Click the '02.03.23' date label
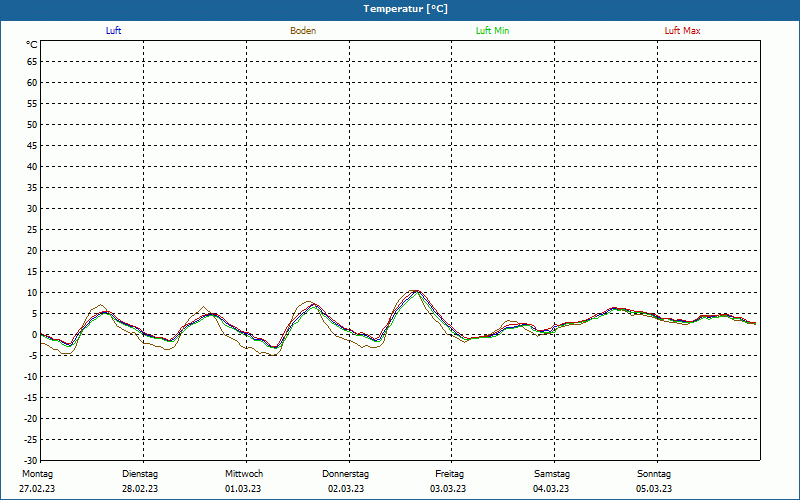Screen dimensions: 800x500 [346, 489]
